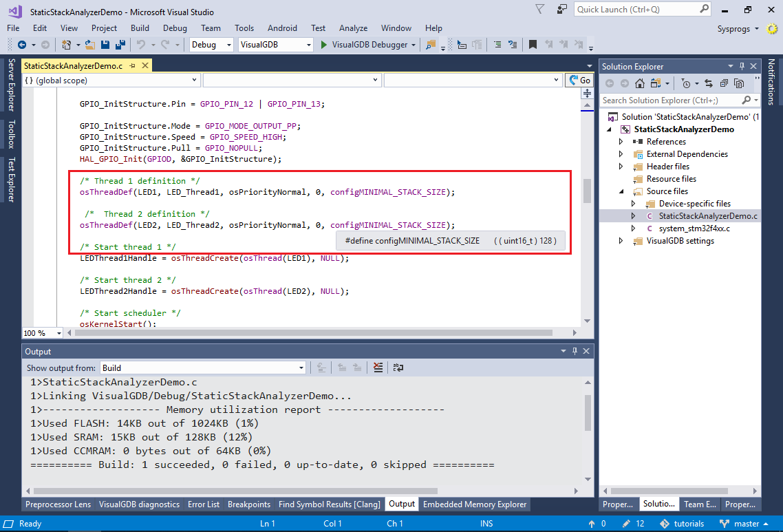Open the Analyze menu

pos(353,28)
